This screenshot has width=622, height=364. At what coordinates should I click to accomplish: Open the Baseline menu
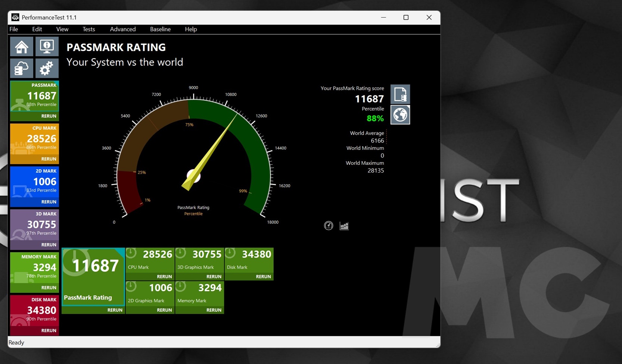click(x=161, y=29)
